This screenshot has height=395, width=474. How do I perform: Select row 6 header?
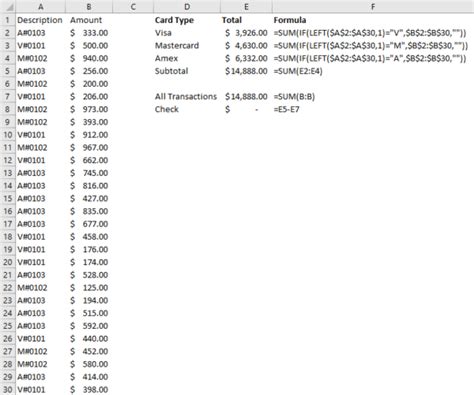click(x=8, y=84)
